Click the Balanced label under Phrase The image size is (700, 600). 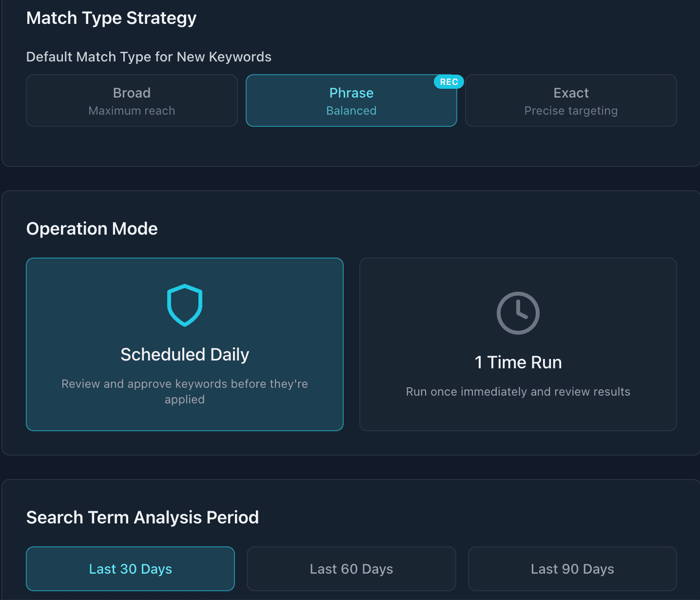(351, 111)
